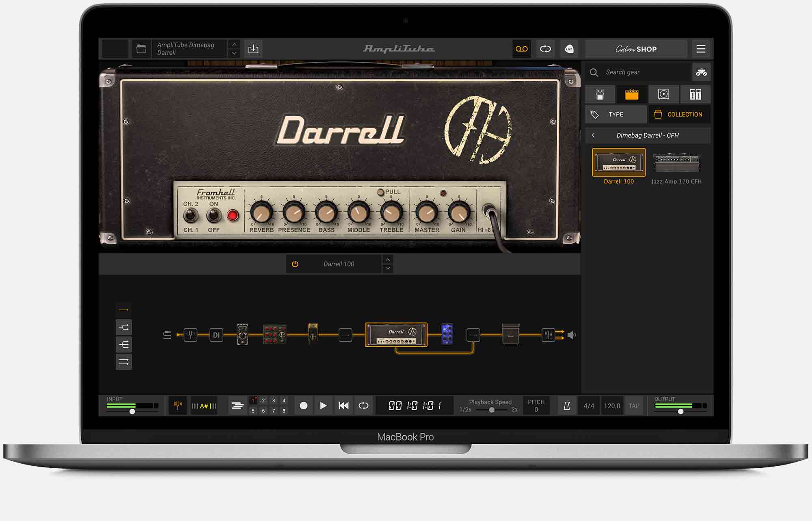Adjust the Playback Speed slider
The height and width of the screenshot is (521, 812).
(x=491, y=410)
